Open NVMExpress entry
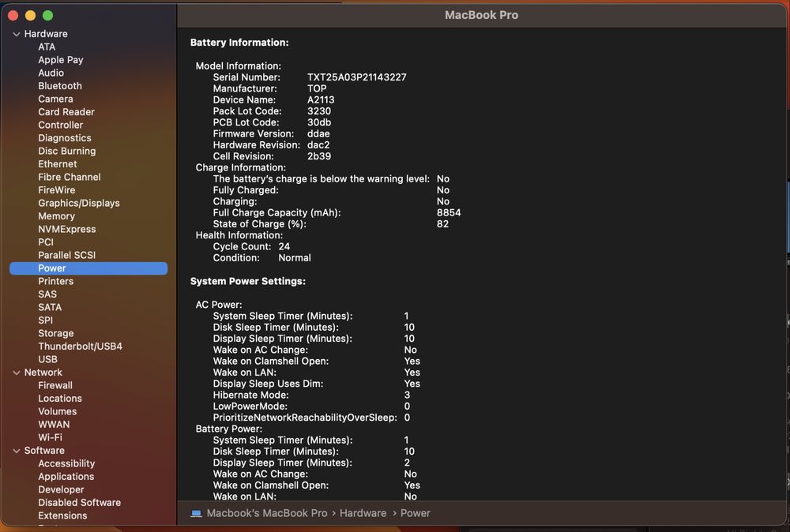The width and height of the screenshot is (790, 532). pos(66,229)
